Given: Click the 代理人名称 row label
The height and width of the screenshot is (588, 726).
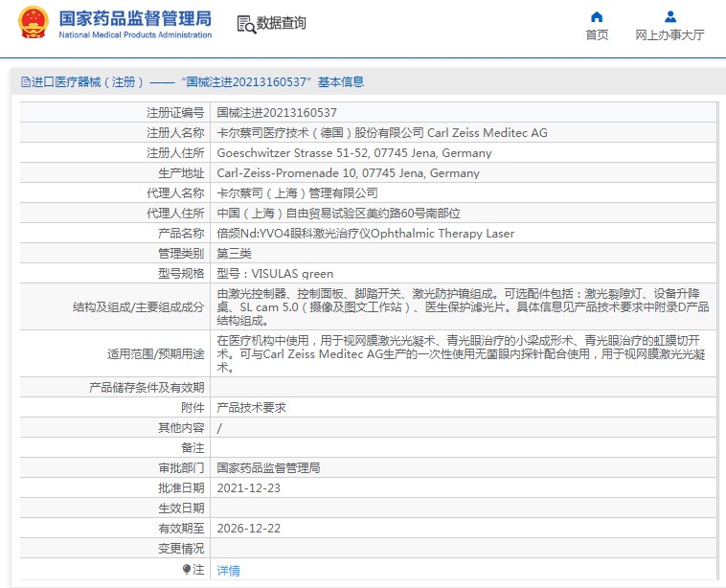Looking at the screenshot, I should (x=175, y=193).
